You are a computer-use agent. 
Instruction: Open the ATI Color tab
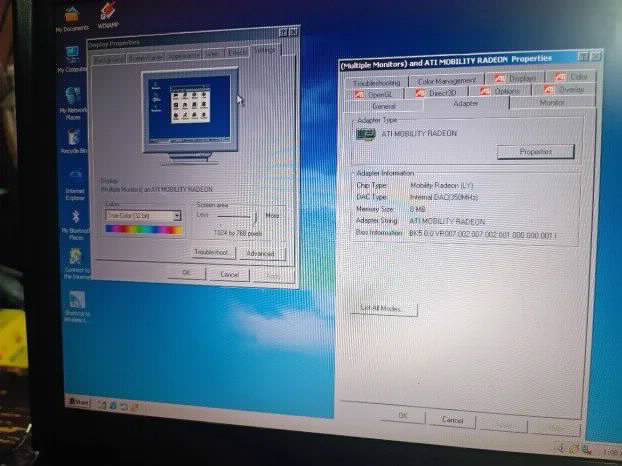[571, 77]
